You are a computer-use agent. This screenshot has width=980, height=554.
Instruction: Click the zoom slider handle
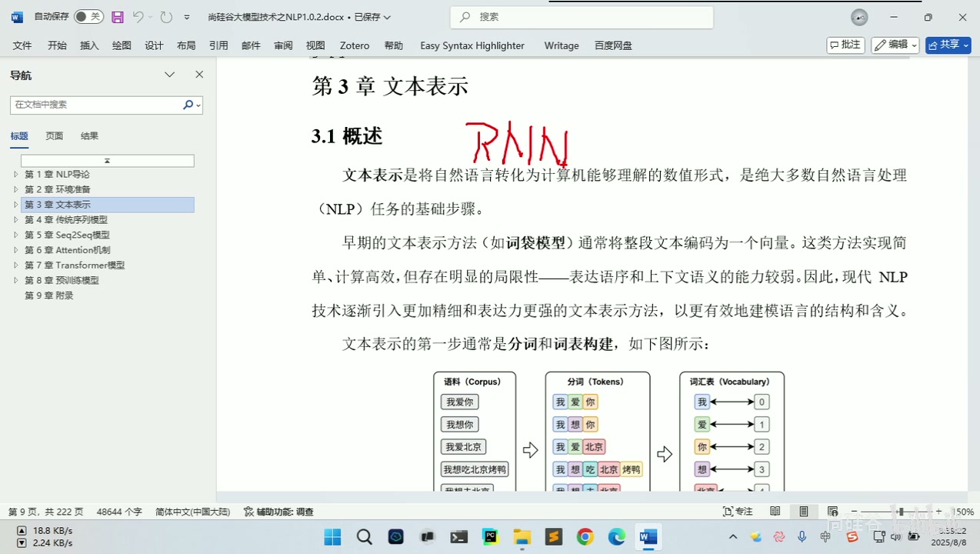pyautogui.click(x=900, y=512)
